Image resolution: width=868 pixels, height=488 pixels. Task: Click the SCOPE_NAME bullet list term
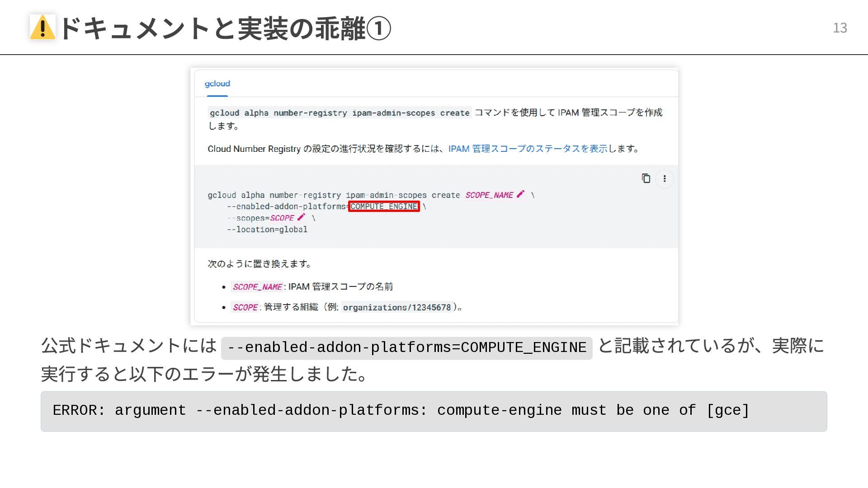click(257, 287)
